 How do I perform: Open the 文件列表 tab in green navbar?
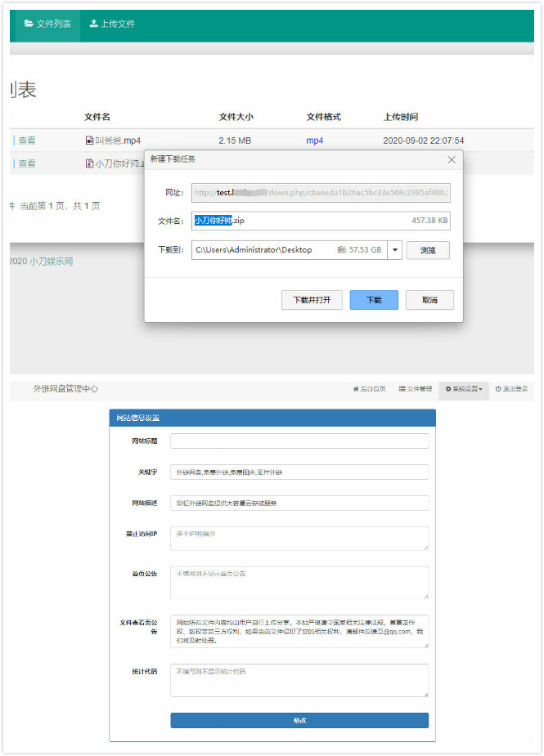point(47,24)
